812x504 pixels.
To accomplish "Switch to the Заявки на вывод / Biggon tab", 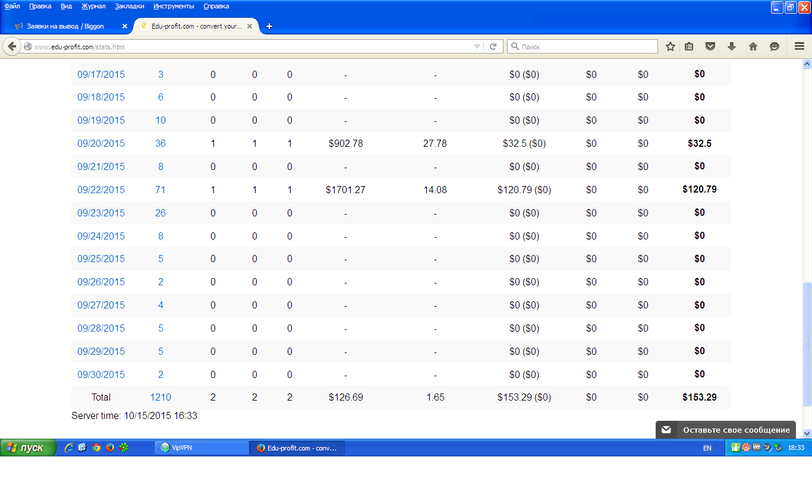I will [x=71, y=26].
